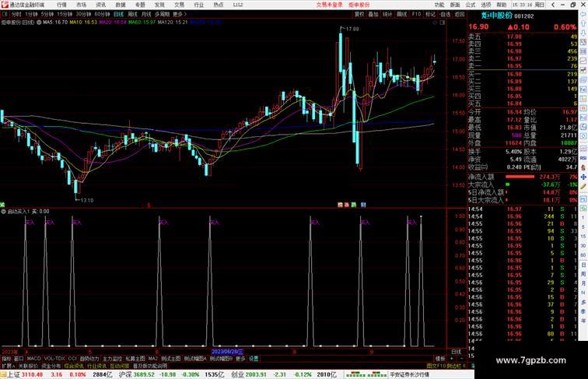Expand the 扩展 panel toggle
The image size is (588, 379).
click(x=8, y=366)
